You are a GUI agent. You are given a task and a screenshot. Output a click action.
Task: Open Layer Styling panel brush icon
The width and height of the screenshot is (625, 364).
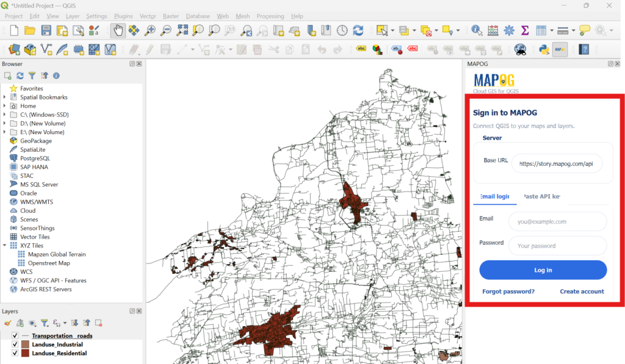point(7,323)
